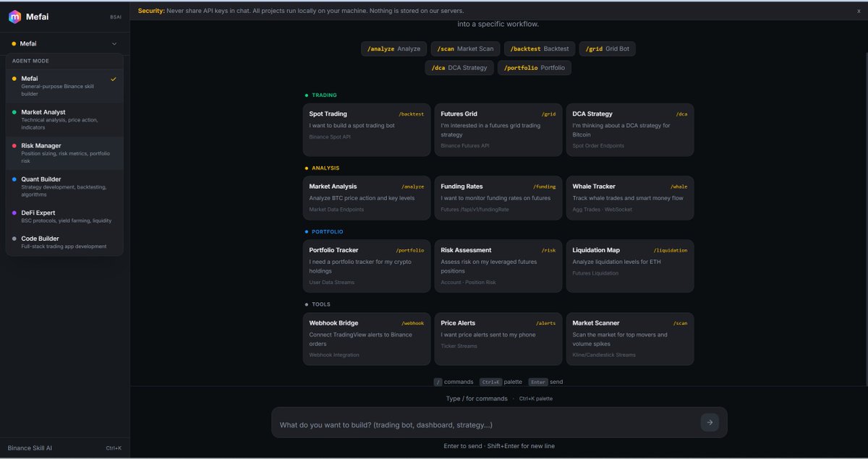Open the /grid Grid Bot command
The width and height of the screenshot is (868, 459).
coord(608,48)
